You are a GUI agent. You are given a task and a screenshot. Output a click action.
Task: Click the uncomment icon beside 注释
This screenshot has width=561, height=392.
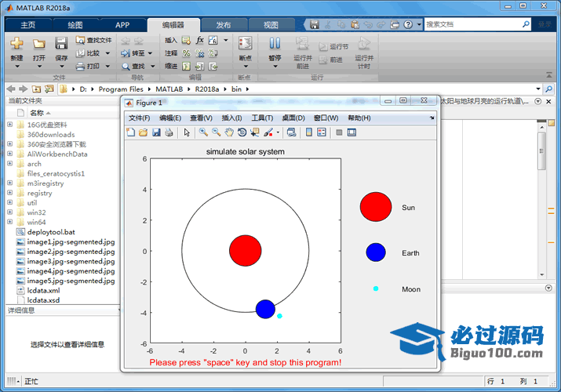(199, 53)
